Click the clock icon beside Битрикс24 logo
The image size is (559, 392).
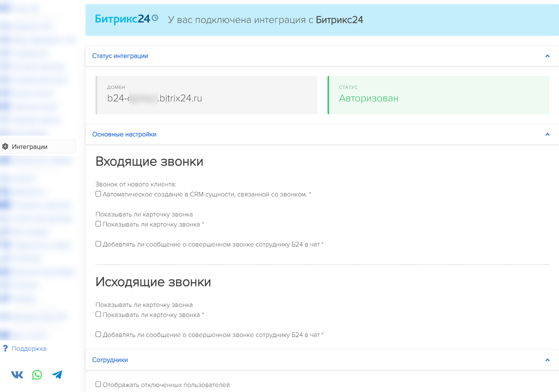(155, 17)
